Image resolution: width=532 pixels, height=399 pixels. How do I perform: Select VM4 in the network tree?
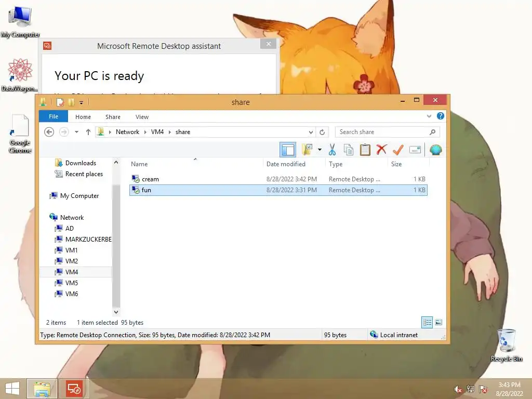tap(71, 272)
